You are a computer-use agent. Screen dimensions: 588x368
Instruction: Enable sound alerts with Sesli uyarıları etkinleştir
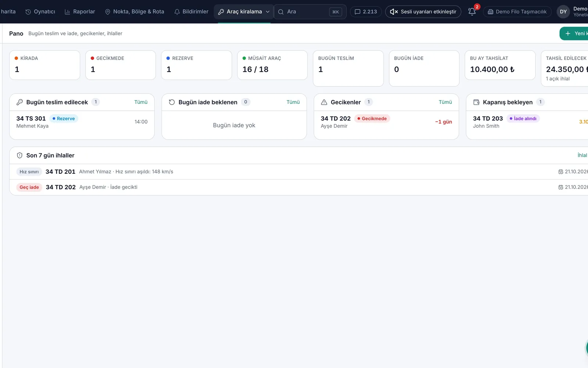tap(423, 12)
